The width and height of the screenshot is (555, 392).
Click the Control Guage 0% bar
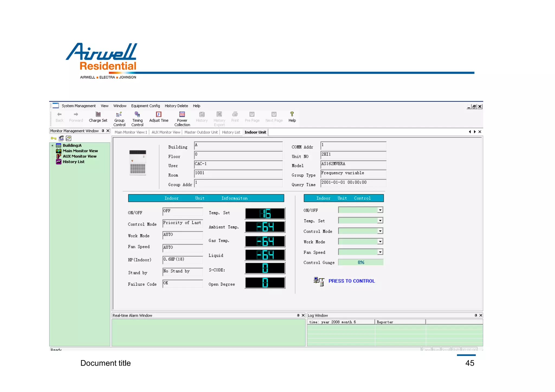pos(361,263)
